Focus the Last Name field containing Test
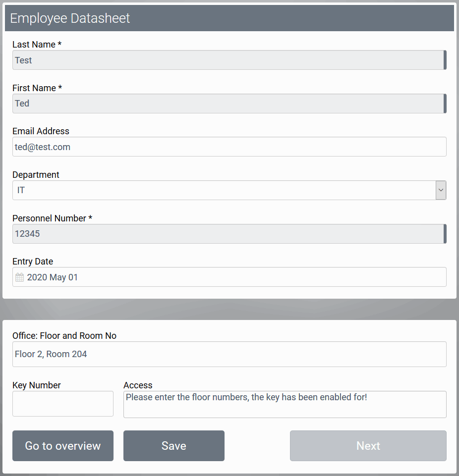The width and height of the screenshot is (459, 476). [x=228, y=60]
